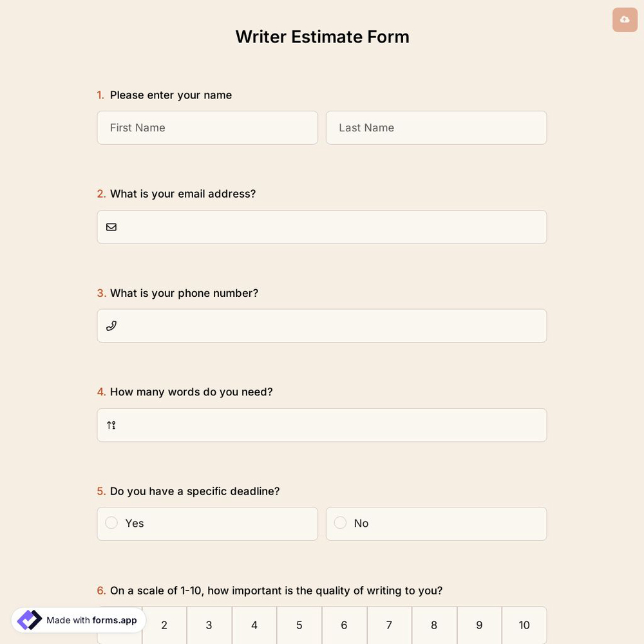The image size is (644, 644).
Task: Click the phone receiver icon in the phone field
Action: point(111,325)
